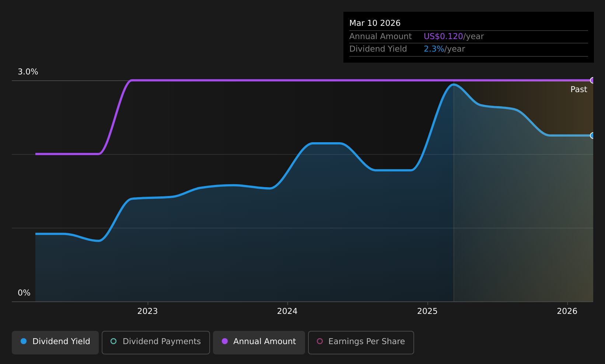Click the 2024 x-axis label
The height and width of the screenshot is (364, 605).
pos(287,311)
